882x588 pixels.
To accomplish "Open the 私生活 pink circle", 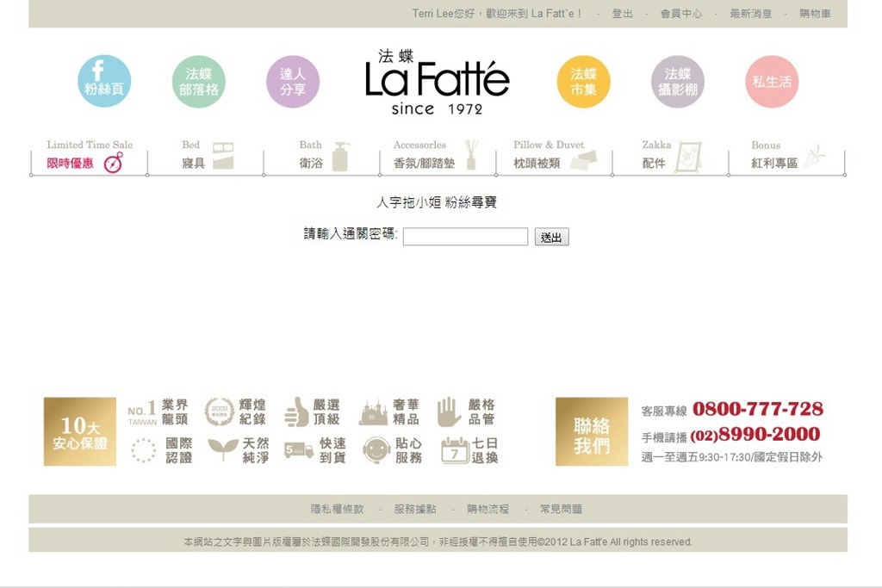I will 772,82.
